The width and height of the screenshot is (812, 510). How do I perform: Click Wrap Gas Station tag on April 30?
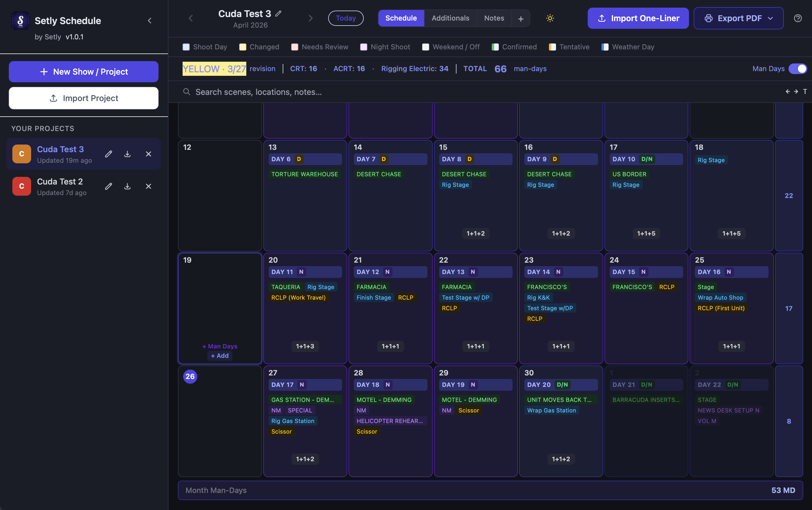click(551, 410)
